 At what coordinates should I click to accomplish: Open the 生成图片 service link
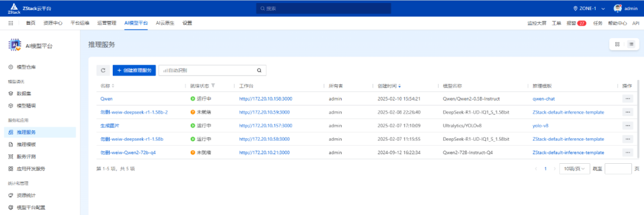coord(110,126)
